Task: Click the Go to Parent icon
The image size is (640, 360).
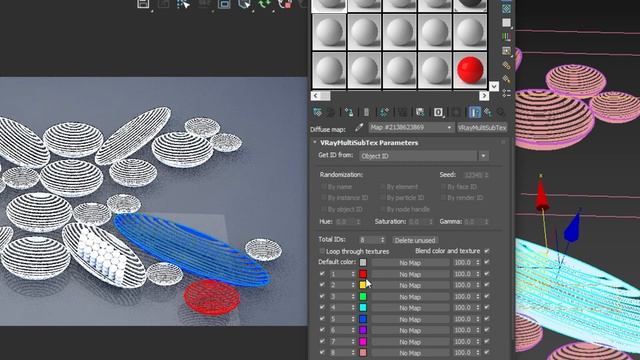Action: [488, 112]
